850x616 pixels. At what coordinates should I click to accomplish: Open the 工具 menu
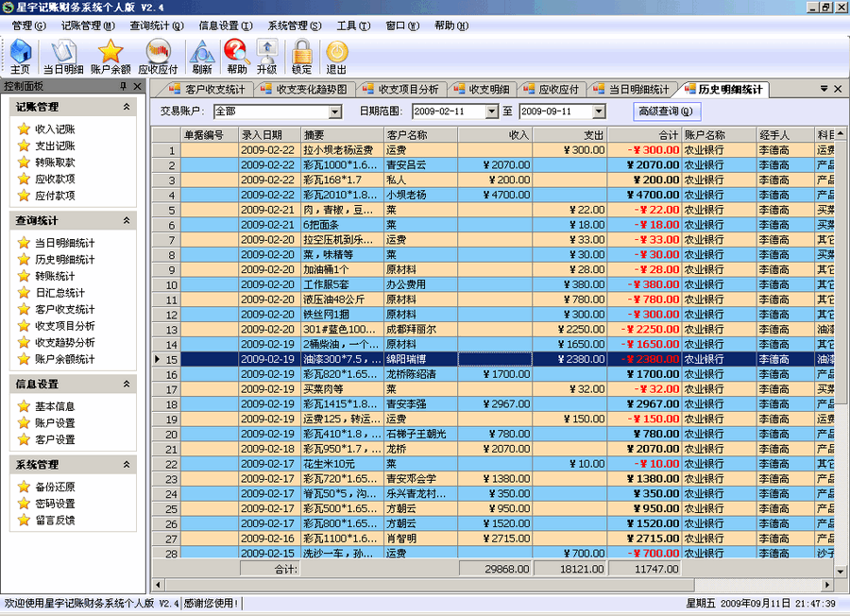354,26
